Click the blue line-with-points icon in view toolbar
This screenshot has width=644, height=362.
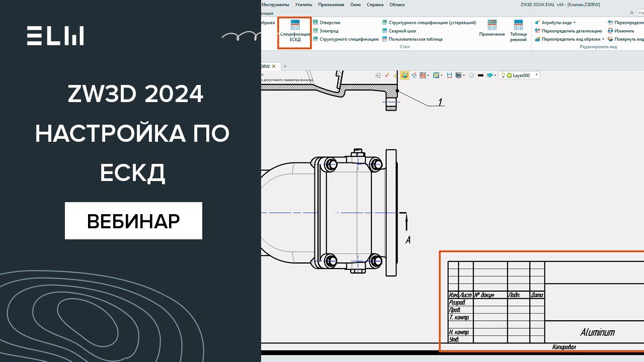[414, 75]
